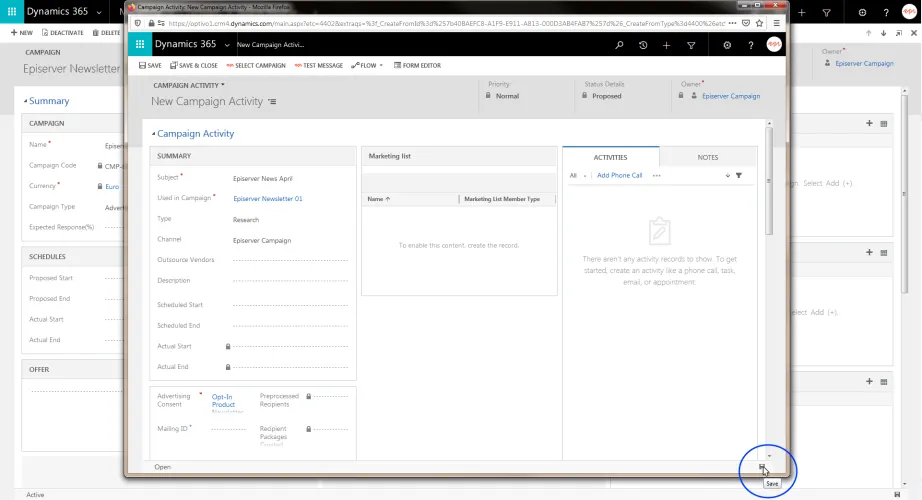Open the Campaign Activity form selector
Screen dimensions: 922x500
point(189,85)
